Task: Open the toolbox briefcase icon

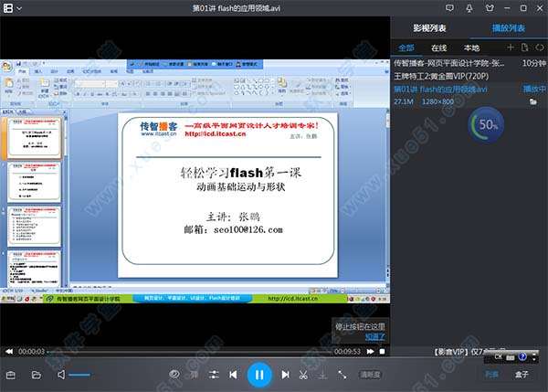Action: (x=11, y=375)
